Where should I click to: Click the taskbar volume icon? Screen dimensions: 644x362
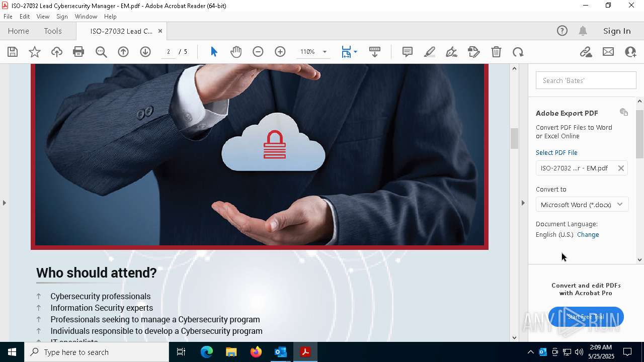[x=579, y=352]
